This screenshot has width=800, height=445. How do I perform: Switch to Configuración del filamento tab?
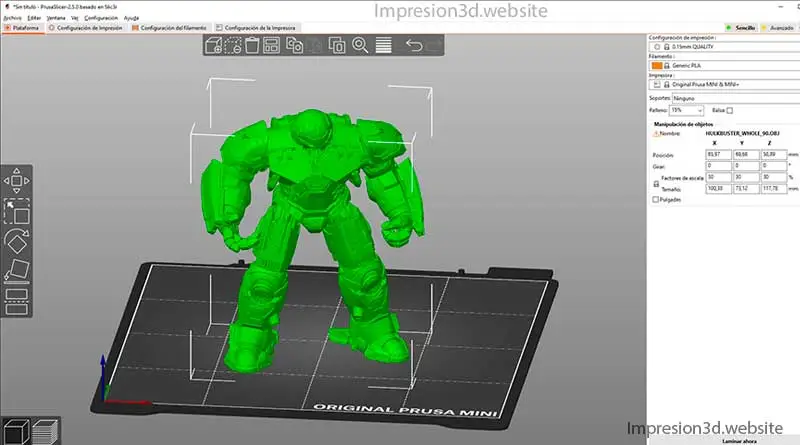coord(169,28)
